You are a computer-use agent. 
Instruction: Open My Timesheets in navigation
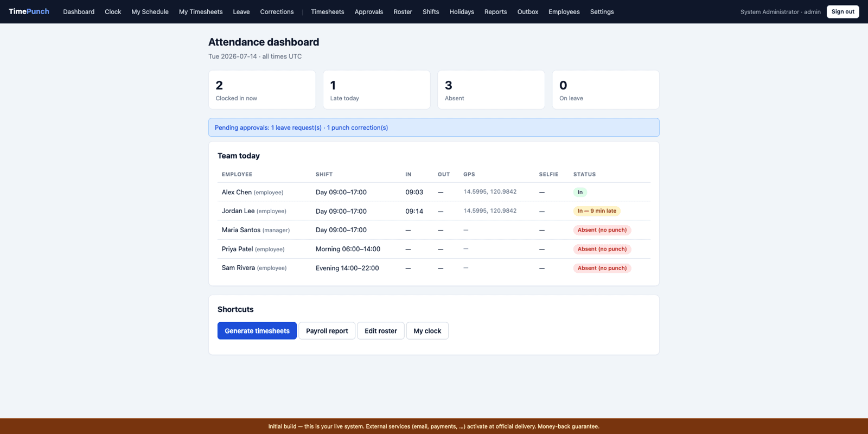(x=201, y=12)
